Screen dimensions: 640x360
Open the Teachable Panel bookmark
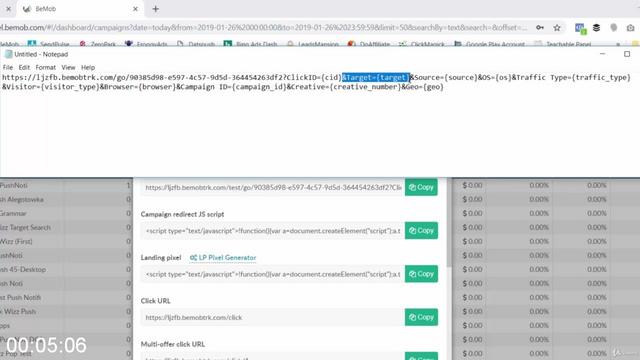coord(563,44)
